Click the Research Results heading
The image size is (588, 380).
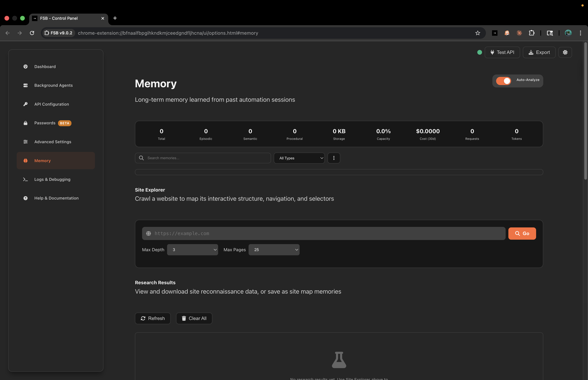[155, 283]
